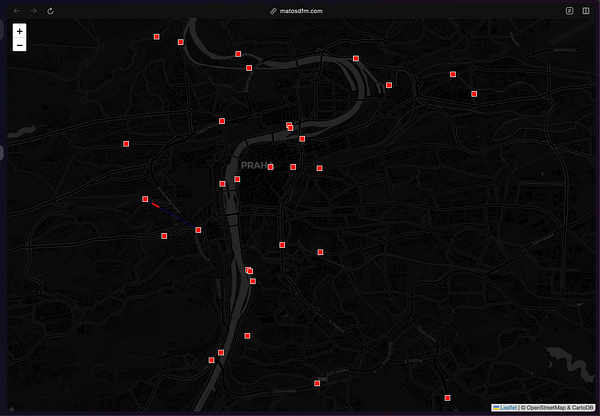The width and height of the screenshot is (600, 416).
Task: Reload the matosdfm.com page
Action: tap(50, 11)
